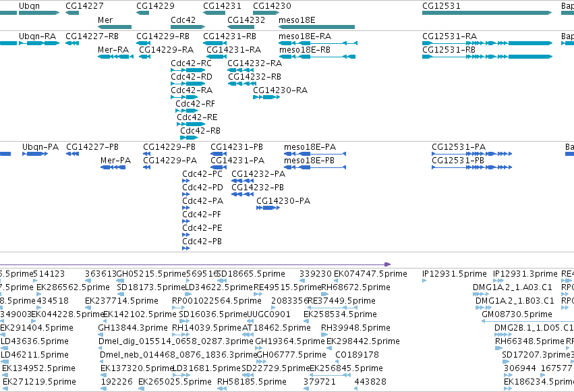This screenshot has height=392, width=574.
Task: Click protein CG14227-PB
Action: click(x=92, y=147)
